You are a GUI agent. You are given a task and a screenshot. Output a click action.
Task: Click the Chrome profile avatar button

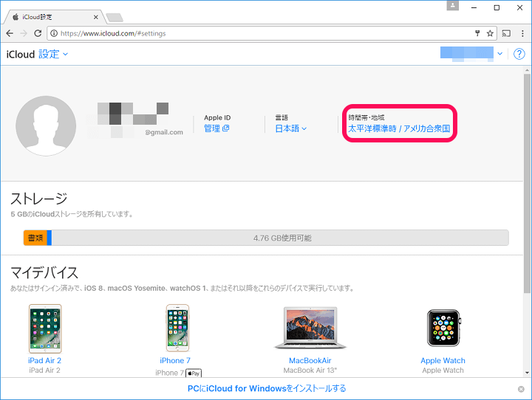click(x=452, y=6)
